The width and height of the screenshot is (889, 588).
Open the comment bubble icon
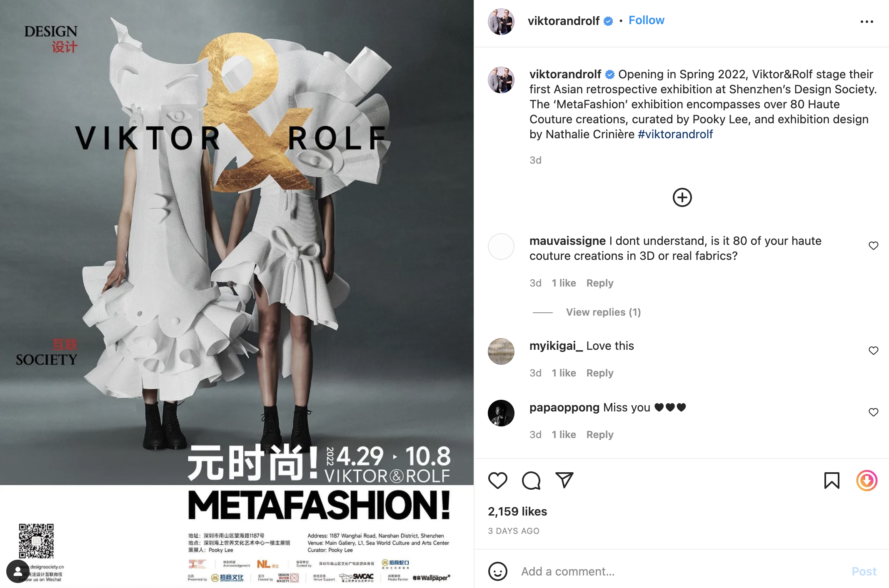[531, 481]
